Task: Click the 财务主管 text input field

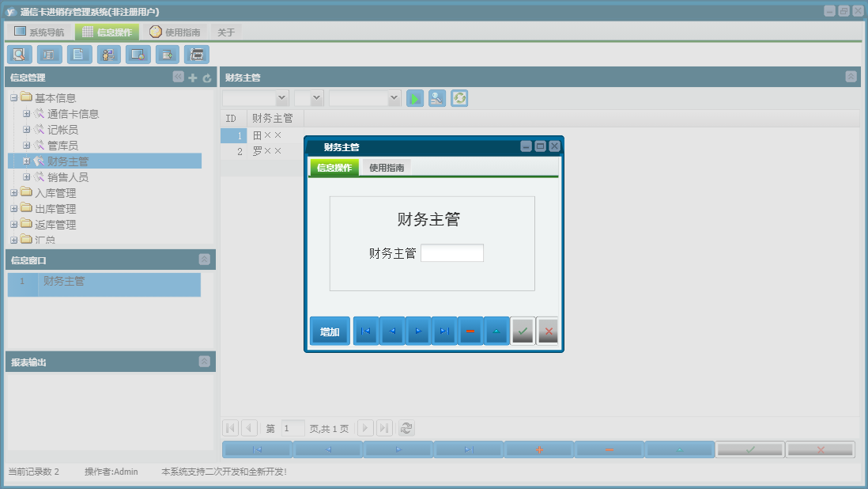Action: (x=452, y=252)
